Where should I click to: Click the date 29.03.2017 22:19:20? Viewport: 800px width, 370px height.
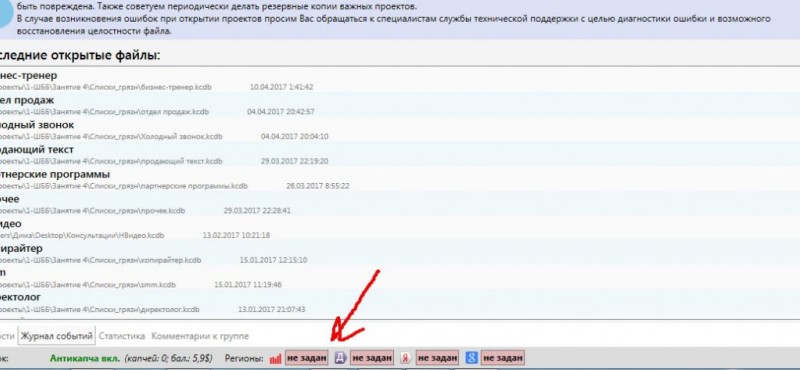[294, 161]
